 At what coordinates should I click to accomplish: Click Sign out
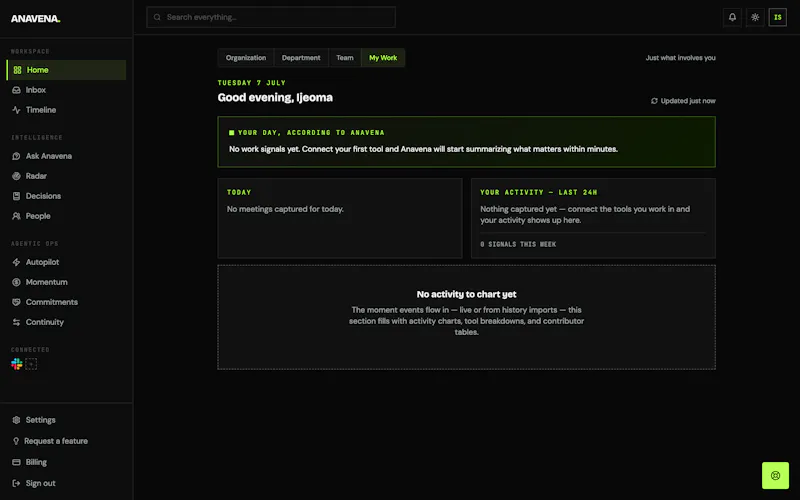click(66, 483)
